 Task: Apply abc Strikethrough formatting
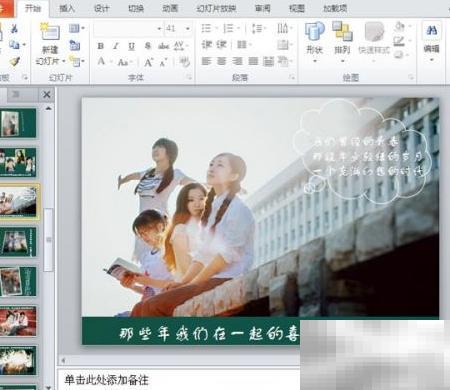pos(163,46)
